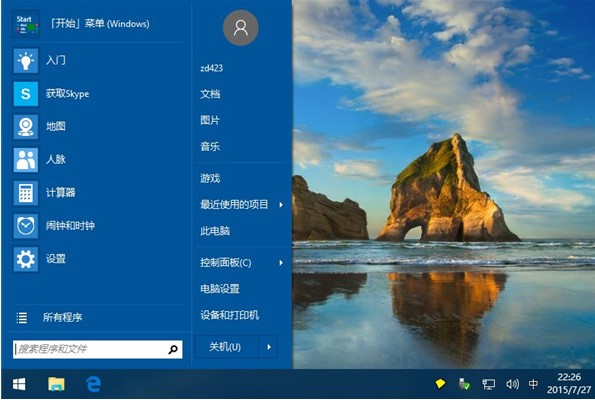Expand the 控制面板(C) submenu arrow
595x400 pixels.
coord(281,263)
